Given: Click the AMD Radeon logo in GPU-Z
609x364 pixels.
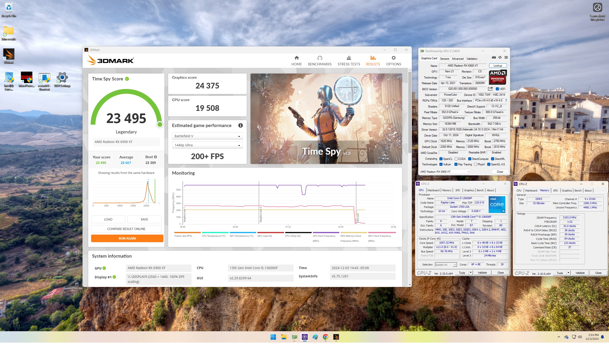Looking at the screenshot, I should point(498,77).
